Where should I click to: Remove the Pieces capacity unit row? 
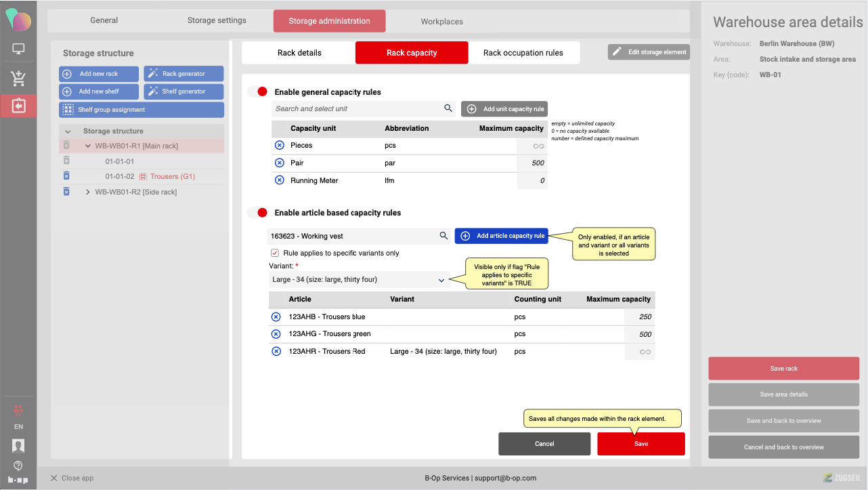coord(279,145)
